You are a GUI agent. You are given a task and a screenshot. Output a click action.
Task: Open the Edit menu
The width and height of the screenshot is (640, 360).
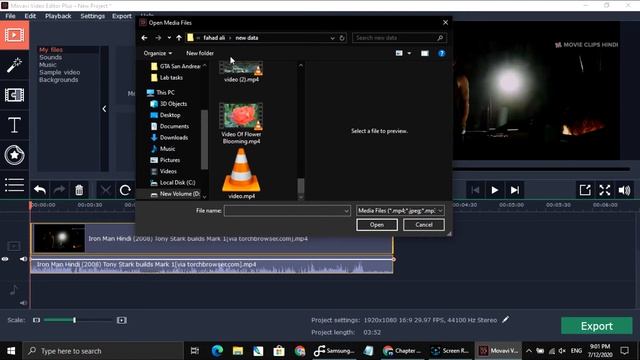30,16
